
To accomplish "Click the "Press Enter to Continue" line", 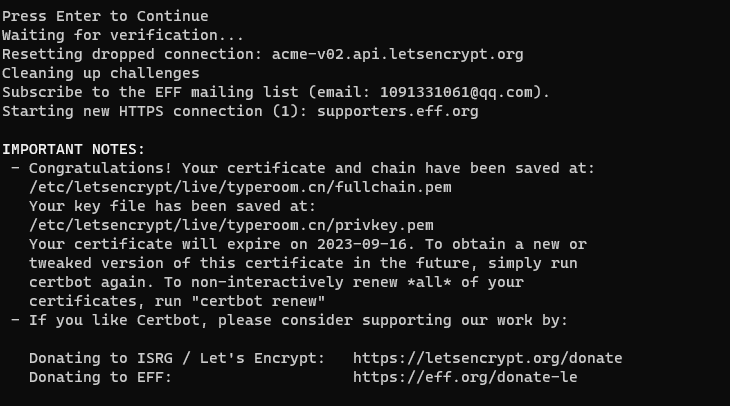I will pos(105,16).
